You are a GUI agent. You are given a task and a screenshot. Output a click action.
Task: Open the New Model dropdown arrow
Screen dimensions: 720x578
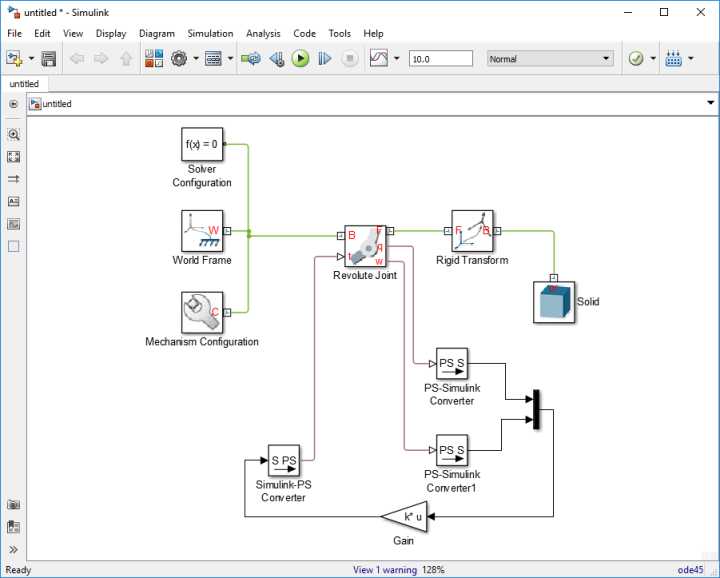[31, 59]
